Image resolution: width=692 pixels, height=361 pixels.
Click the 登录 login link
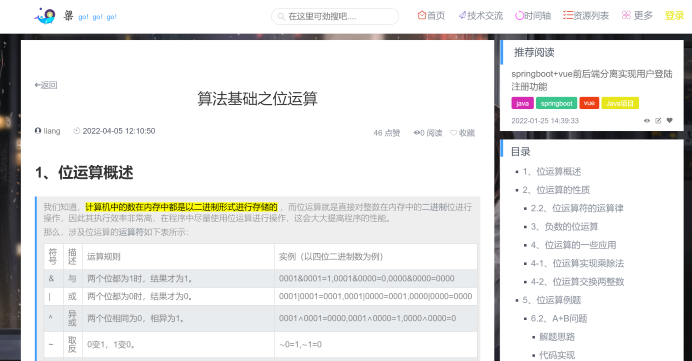674,16
